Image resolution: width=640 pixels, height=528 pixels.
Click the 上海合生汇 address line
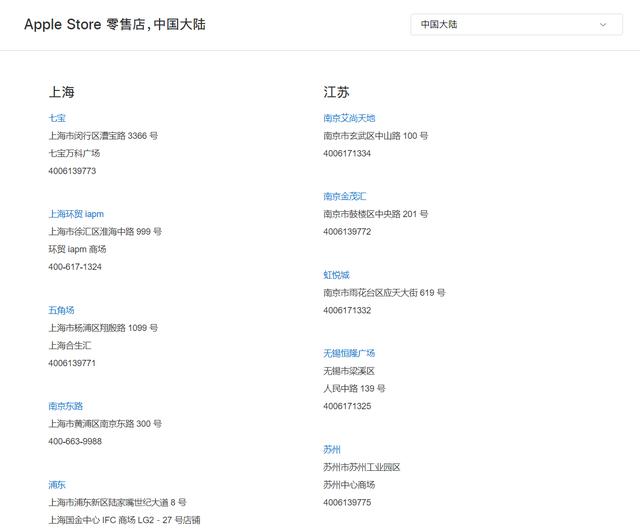70,346
